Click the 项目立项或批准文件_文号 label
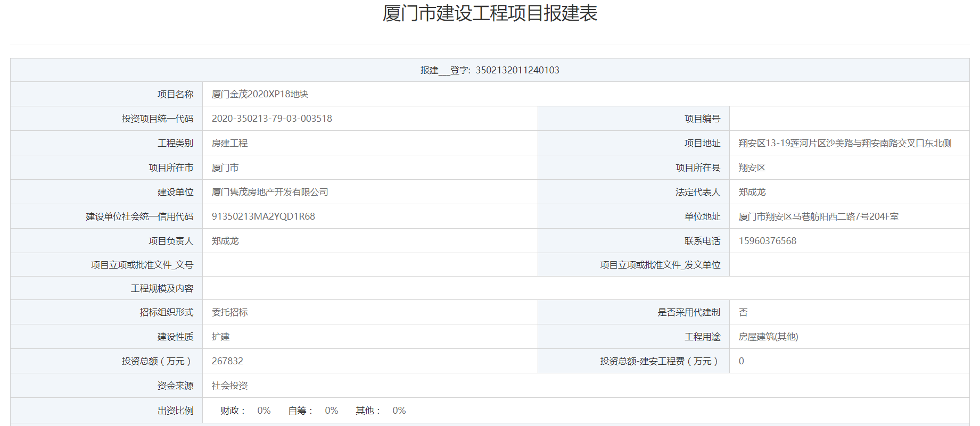 [x=142, y=265]
